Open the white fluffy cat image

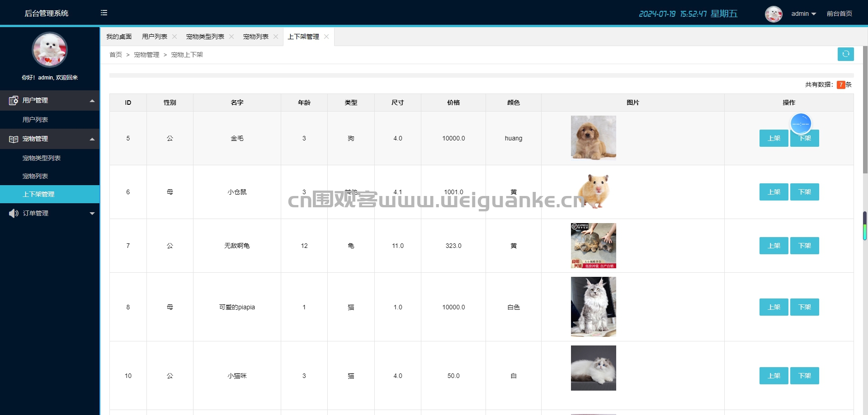[593, 368]
